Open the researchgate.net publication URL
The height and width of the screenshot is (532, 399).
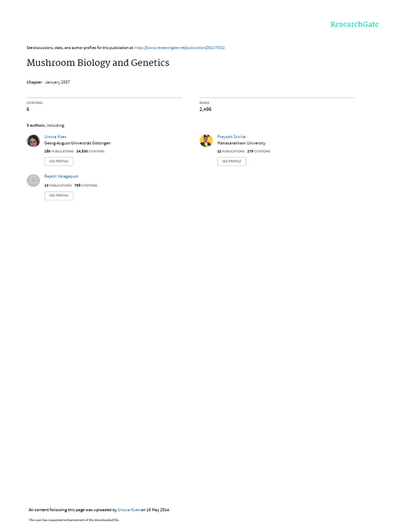tap(179, 48)
